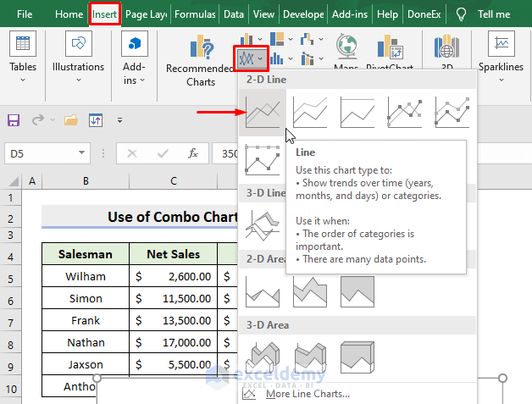Screen dimensions: 532x404
Task: Expand the Insert Line or Area Chart dropdown
Action: (x=260, y=58)
